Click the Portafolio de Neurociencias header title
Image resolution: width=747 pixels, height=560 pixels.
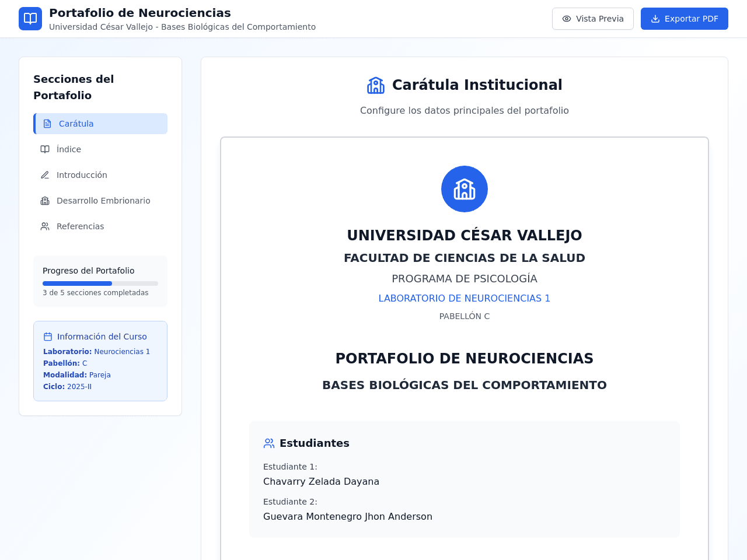tap(140, 13)
